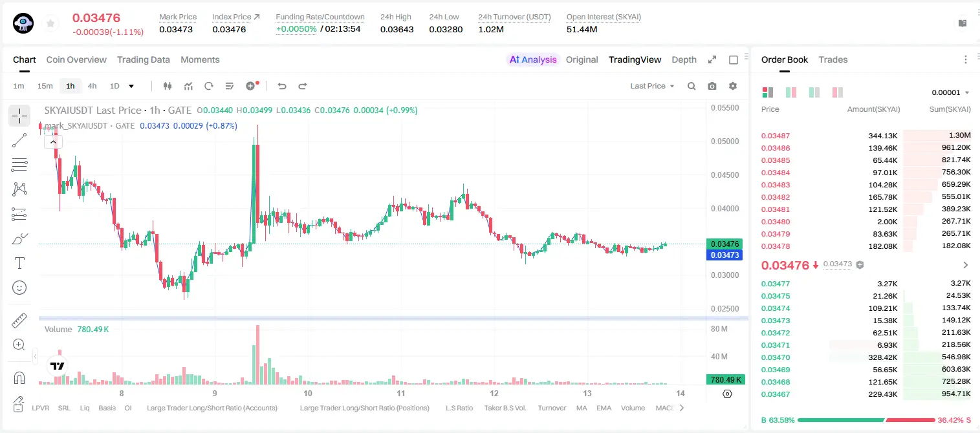This screenshot has width=980, height=433.
Task: Select the long/short position forecasting tool
Action: pyautogui.click(x=19, y=214)
